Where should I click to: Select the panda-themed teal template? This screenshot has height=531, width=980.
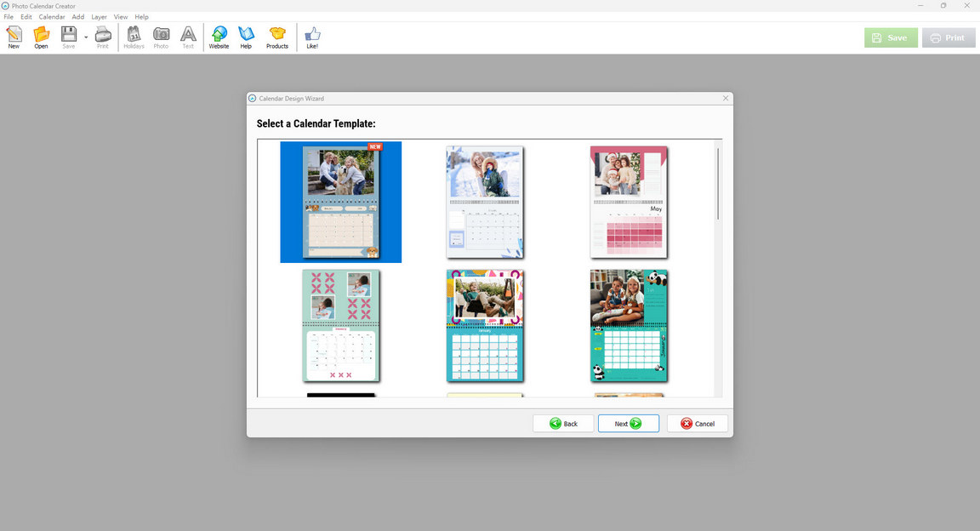point(629,325)
